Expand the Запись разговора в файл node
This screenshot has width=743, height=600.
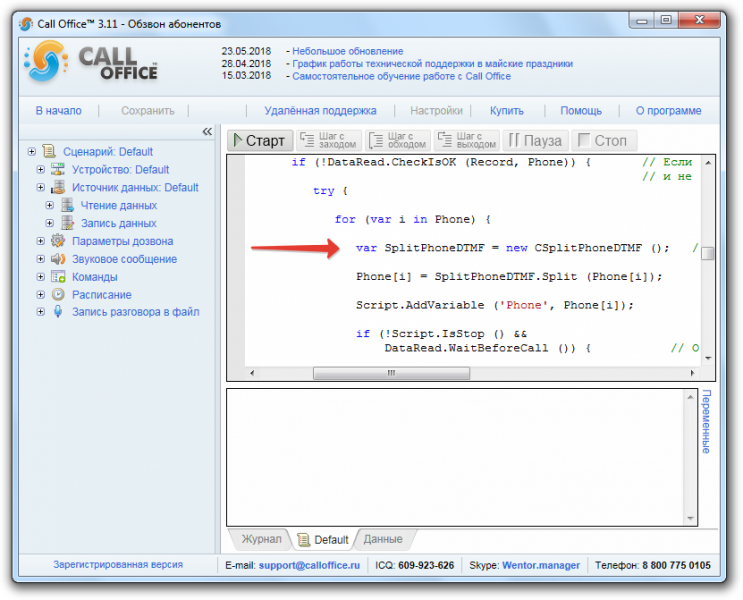41,312
